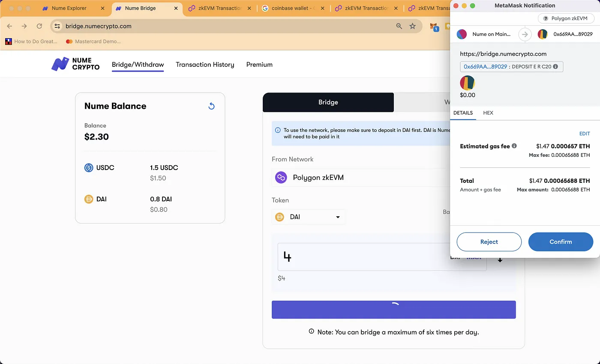600x364 pixels.
Task: Open the Polygon zkEVM network picker in MetaMask
Action: pyautogui.click(x=566, y=18)
